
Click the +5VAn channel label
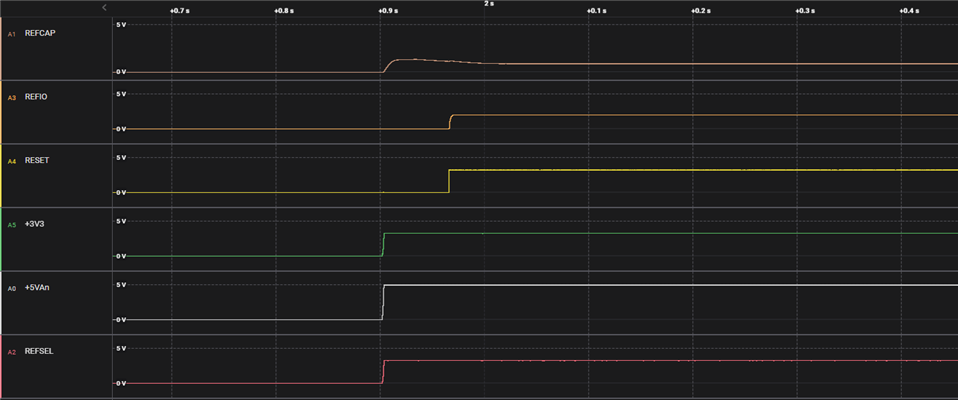tap(35, 288)
